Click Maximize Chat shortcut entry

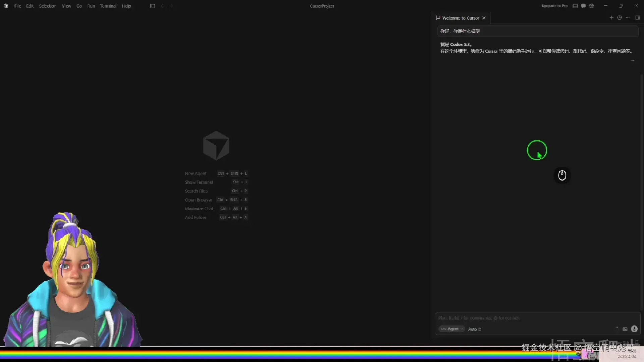coord(216,208)
